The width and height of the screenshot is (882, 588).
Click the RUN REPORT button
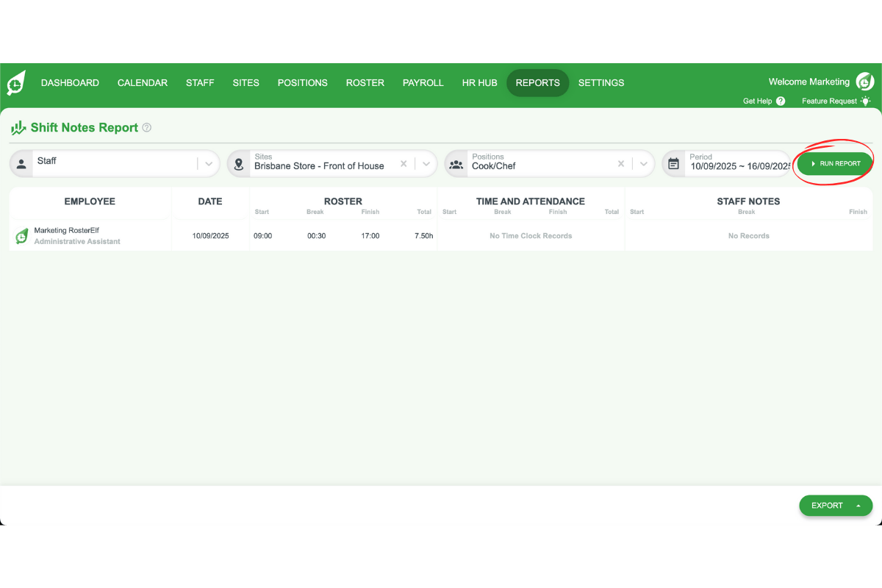point(833,163)
